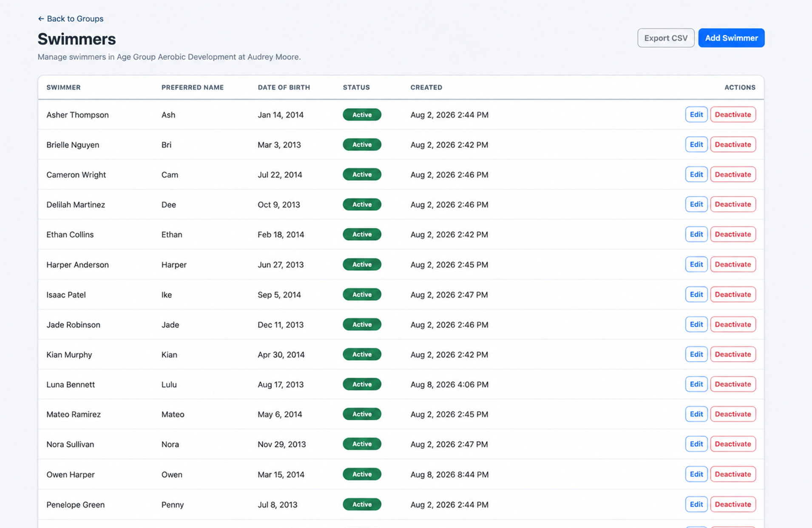
Task: Deactivate Asher Thompson
Action: click(x=733, y=114)
